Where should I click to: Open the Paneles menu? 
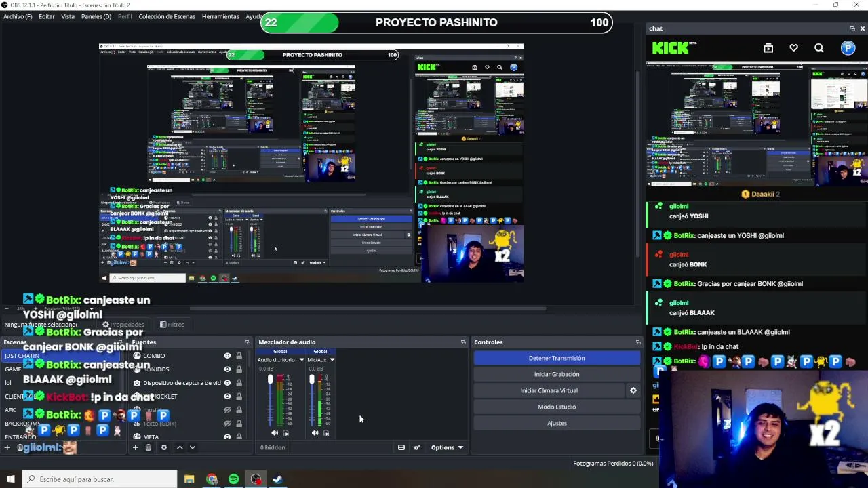[96, 16]
